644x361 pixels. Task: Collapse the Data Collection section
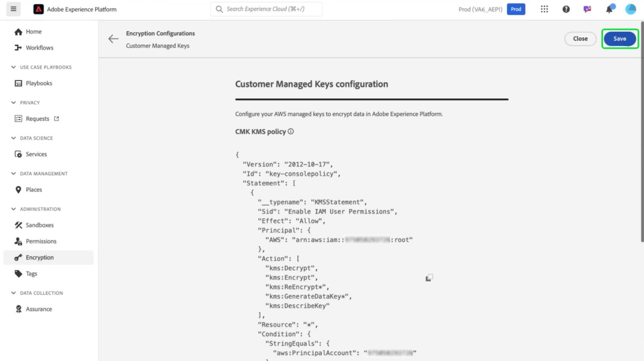click(13, 293)
